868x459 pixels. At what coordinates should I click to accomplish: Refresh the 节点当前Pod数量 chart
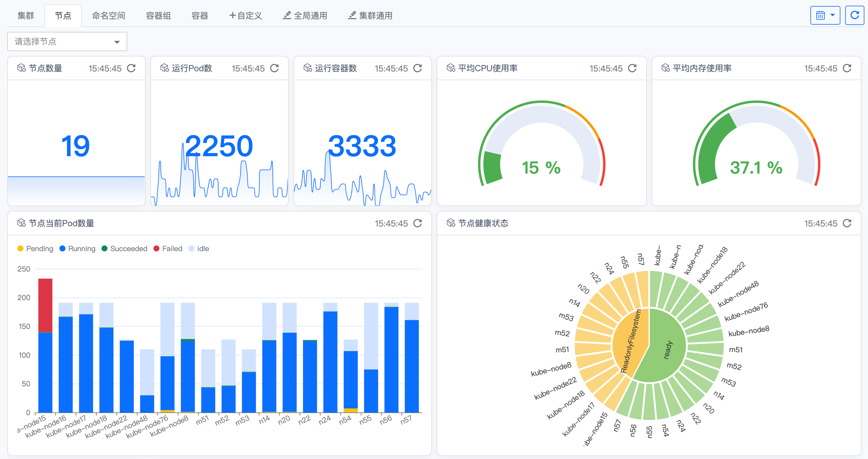(417, 223)
